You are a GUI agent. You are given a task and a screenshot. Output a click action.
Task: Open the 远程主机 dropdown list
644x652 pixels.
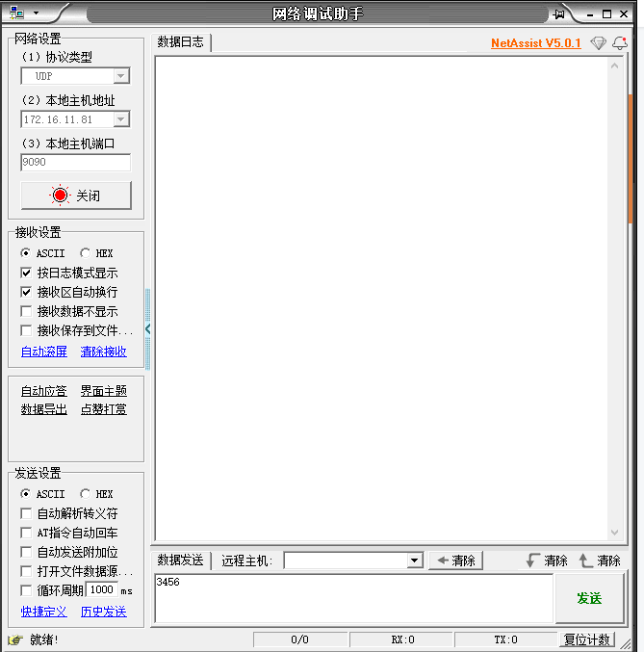coord(415,561)
